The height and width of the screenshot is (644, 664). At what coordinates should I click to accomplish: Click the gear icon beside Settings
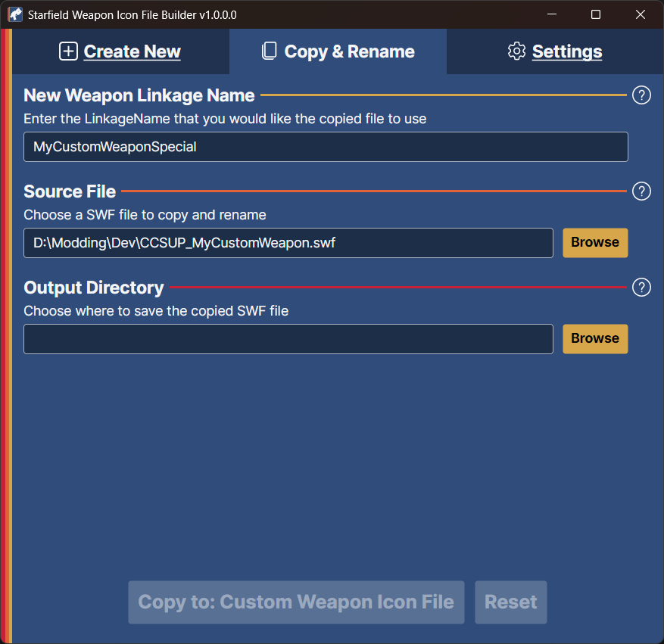(516, 51)
